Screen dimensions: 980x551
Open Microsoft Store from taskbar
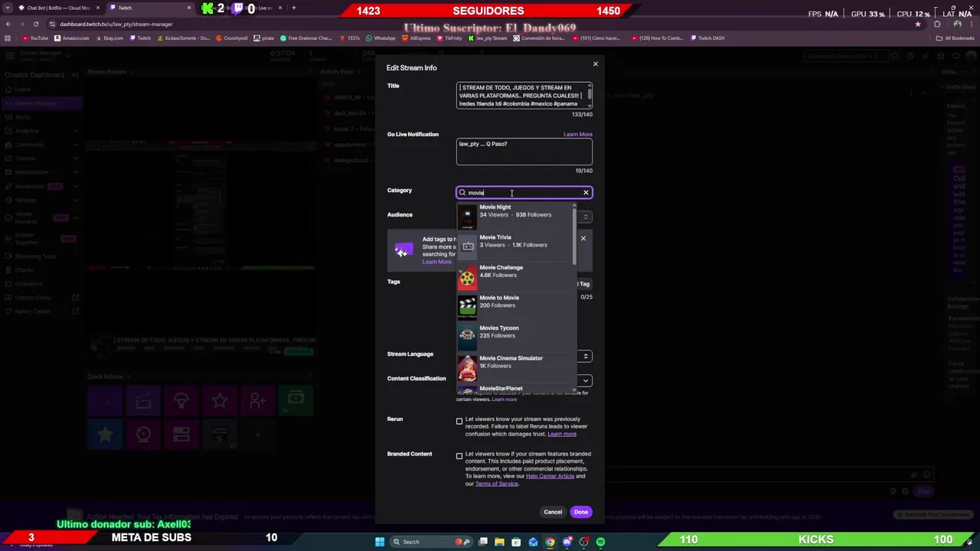[x=516, y=542]
